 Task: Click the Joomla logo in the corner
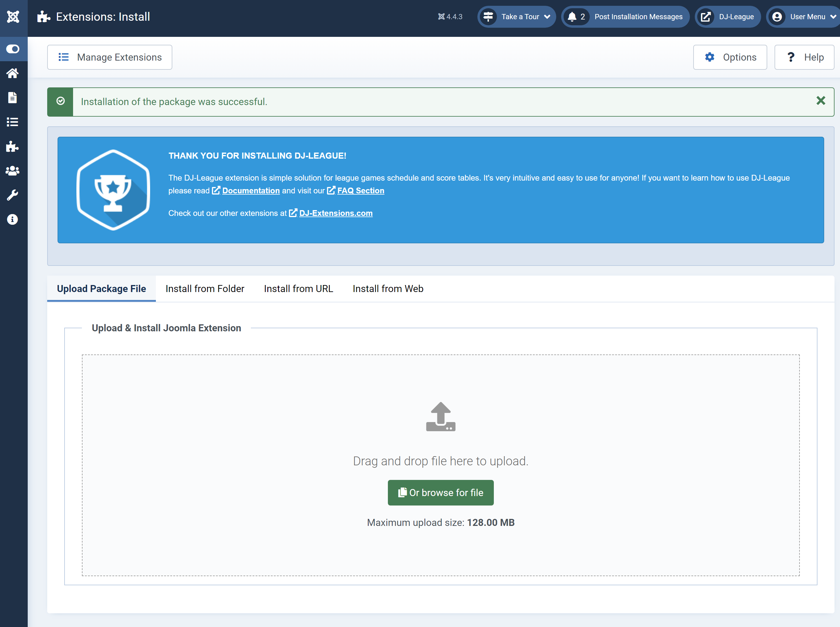pos(13,17)
